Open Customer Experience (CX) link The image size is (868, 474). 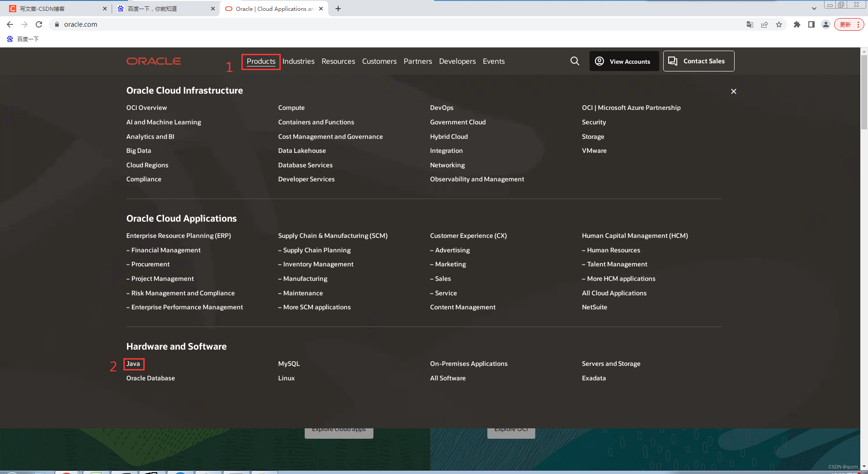click(x=468, y=236)
